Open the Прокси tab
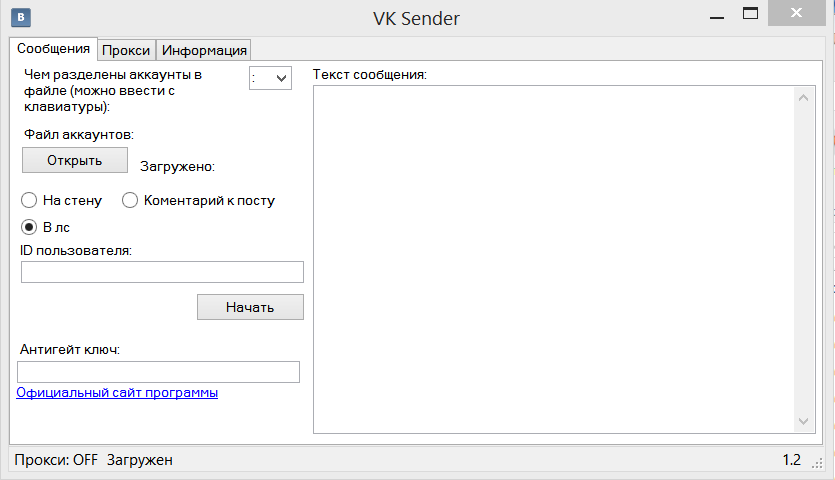The image size is (835, 480). pyautogui.click(x=126, y=50)
